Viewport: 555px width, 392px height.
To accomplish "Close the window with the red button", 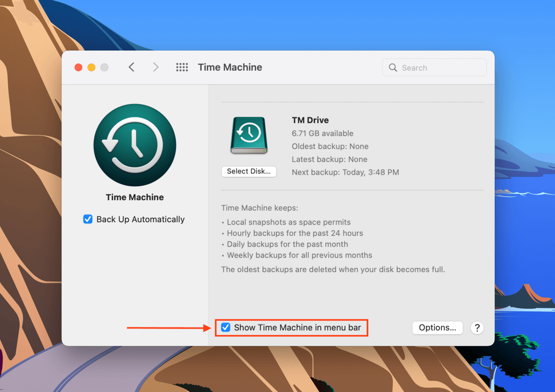I will pos(79,67).
